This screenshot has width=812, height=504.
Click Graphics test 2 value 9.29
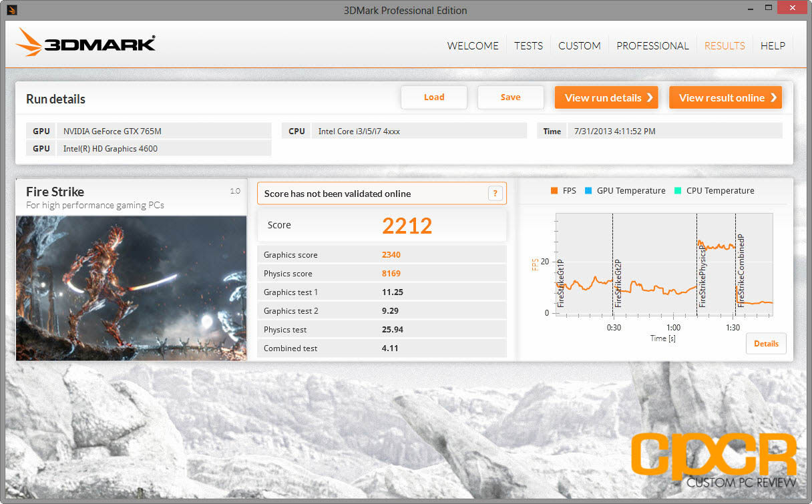pyautogui.click(x=391, y=311)
